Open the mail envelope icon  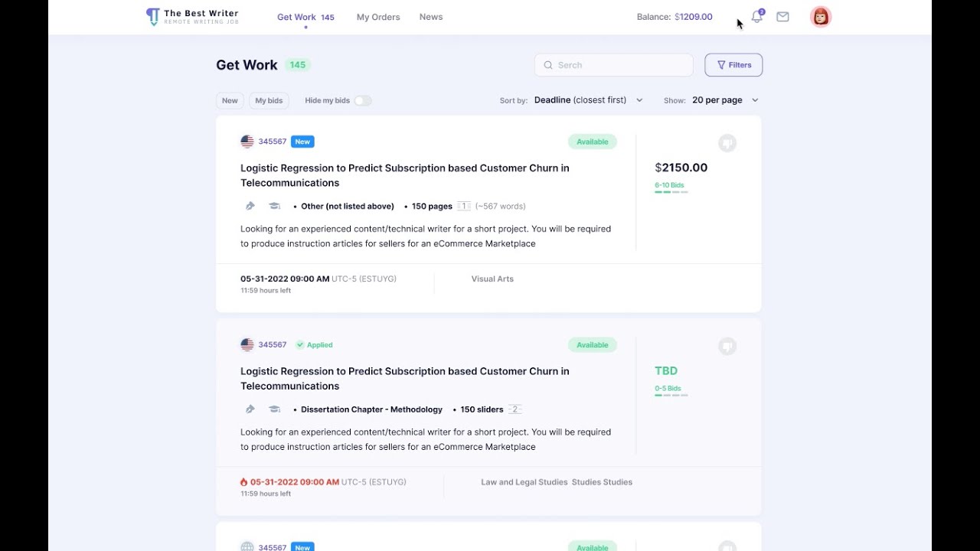pyautogui.click(x=782, y=17)
